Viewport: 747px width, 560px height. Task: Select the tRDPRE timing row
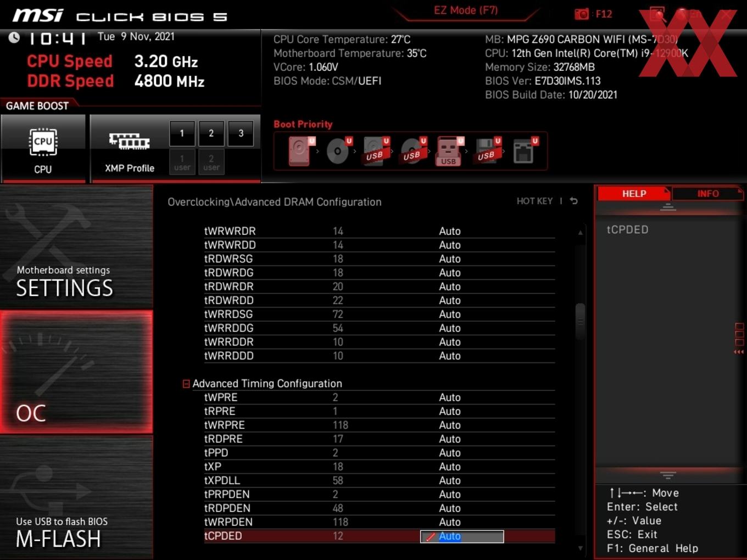pyautogui.click(x=379, y=439)
